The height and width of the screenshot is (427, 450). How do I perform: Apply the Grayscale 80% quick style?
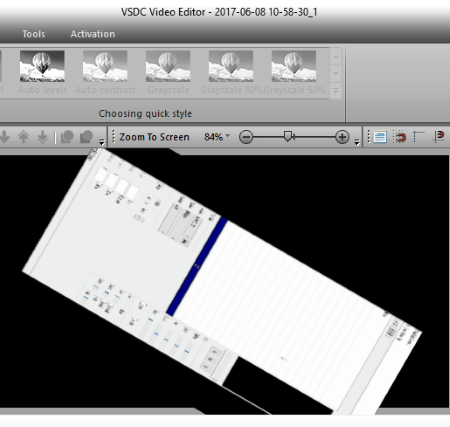[231, 72]
